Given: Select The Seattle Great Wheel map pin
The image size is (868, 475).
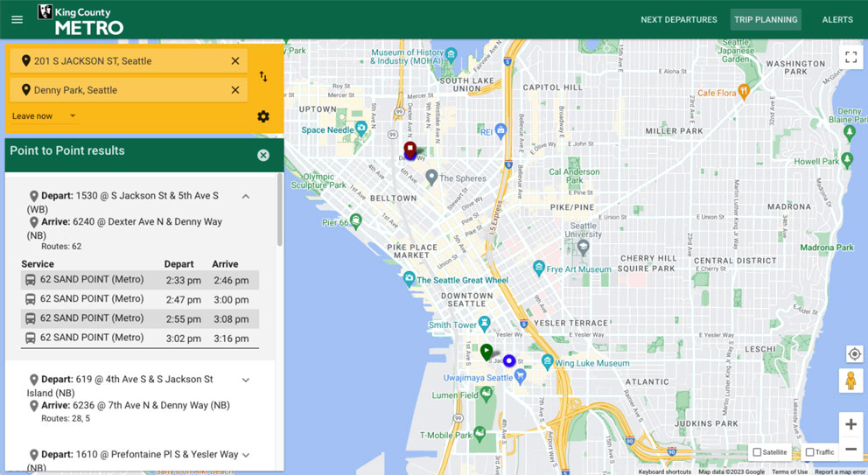Looking at the screenshot, I should point(409,278).
